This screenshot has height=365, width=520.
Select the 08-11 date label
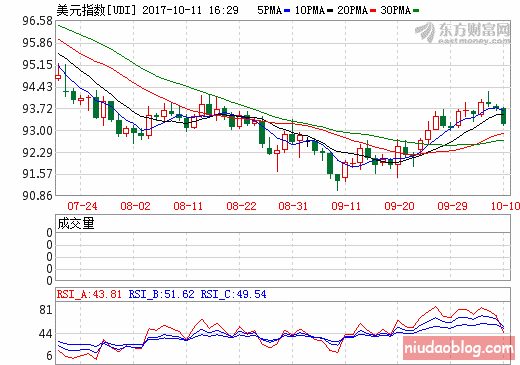click(188, 206)
